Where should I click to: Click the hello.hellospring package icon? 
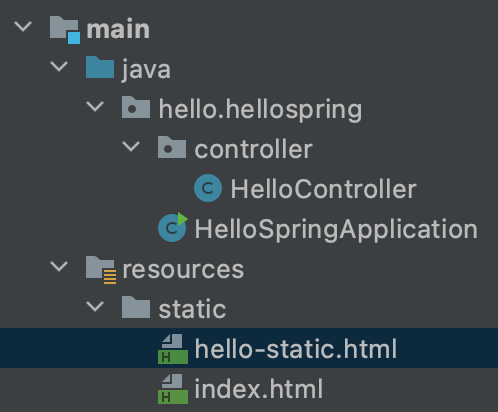pyautogui.click(x=136, y=107)
